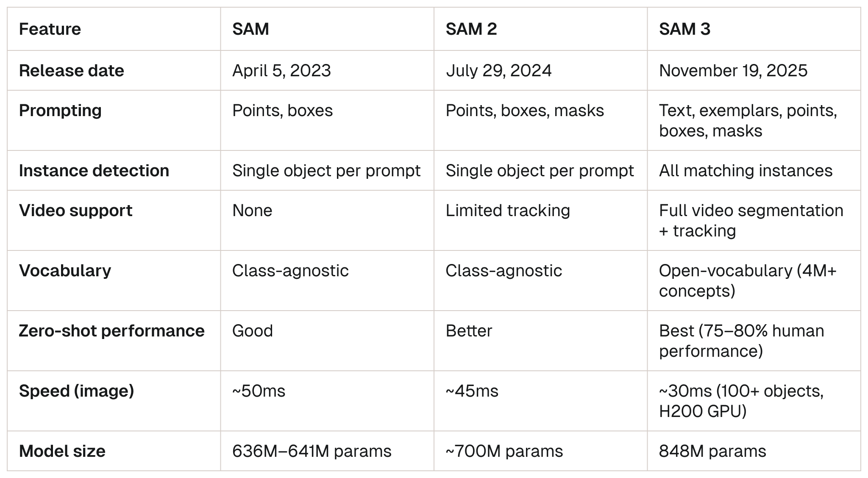The width and height of the screenshot is (868, 478).
Task: Click the 'Video support' row label
Action: click(75, 210)
